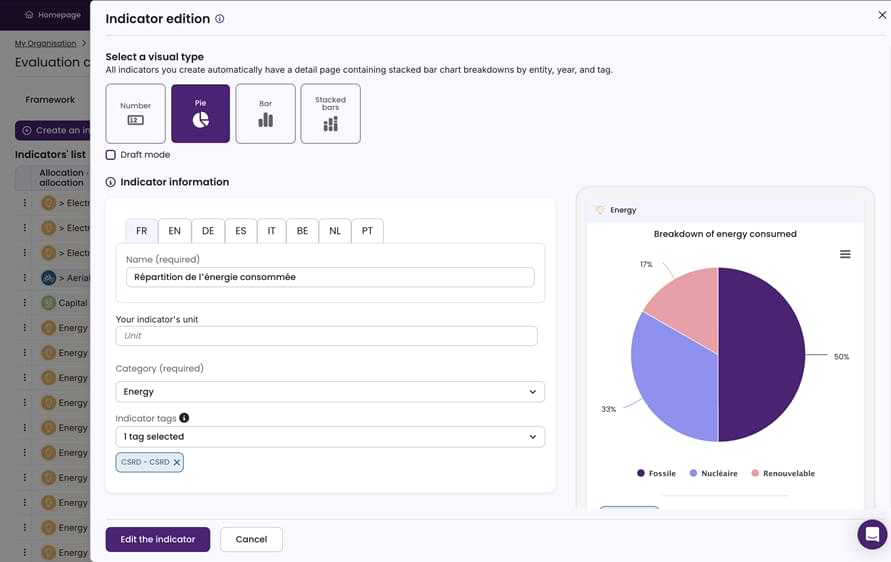
Task: Open the Indicator tags dropdown
Action: 330,436
